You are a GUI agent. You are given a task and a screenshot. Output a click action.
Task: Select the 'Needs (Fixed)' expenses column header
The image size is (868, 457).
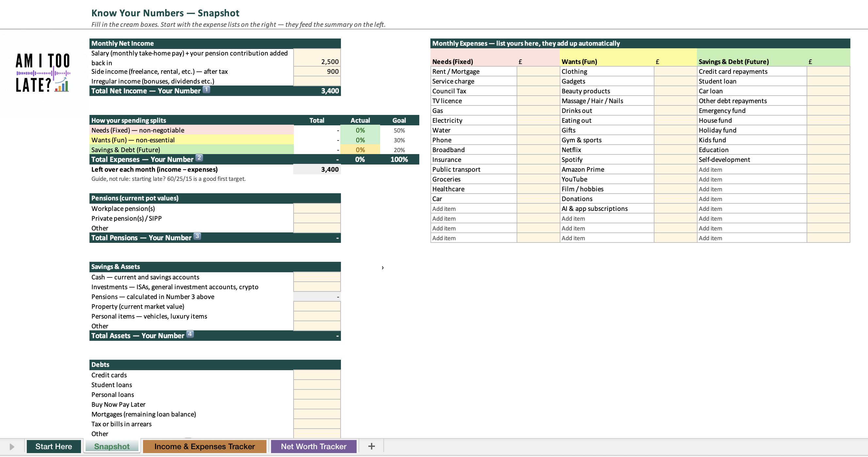click(x=453, y=62)
